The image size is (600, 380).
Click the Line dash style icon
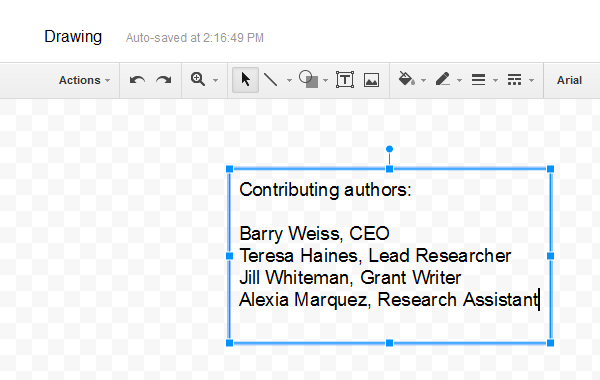(x=514, y=80)
